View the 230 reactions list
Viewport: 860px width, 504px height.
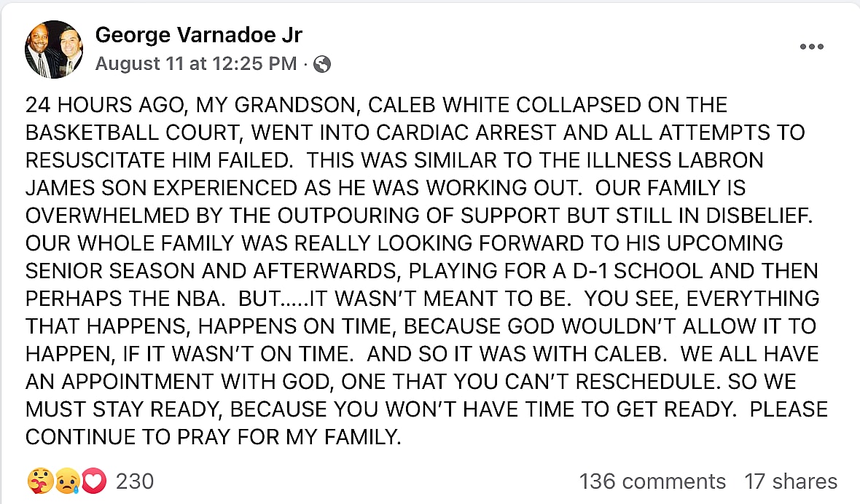click(x=135, y=481)
